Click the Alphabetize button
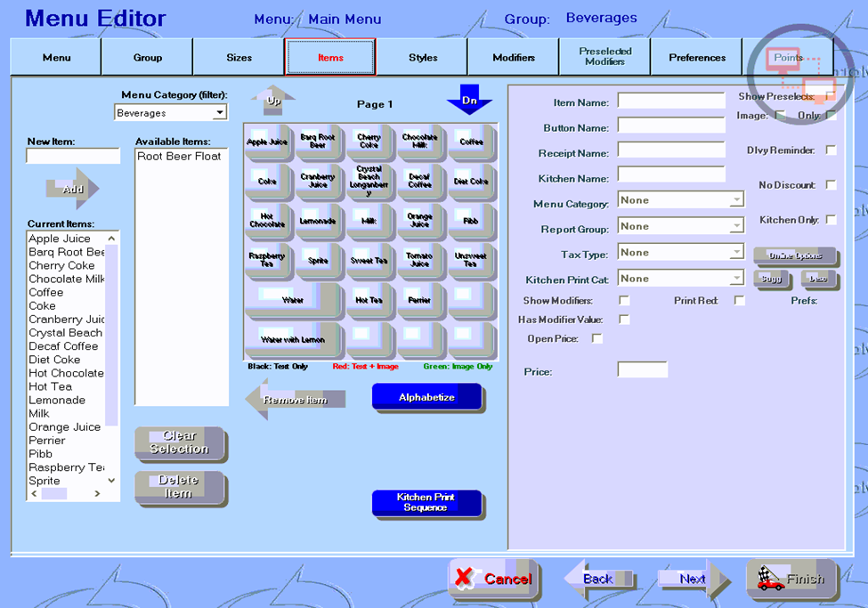Screen dimensions: 868x608 [x=428, y=398]
